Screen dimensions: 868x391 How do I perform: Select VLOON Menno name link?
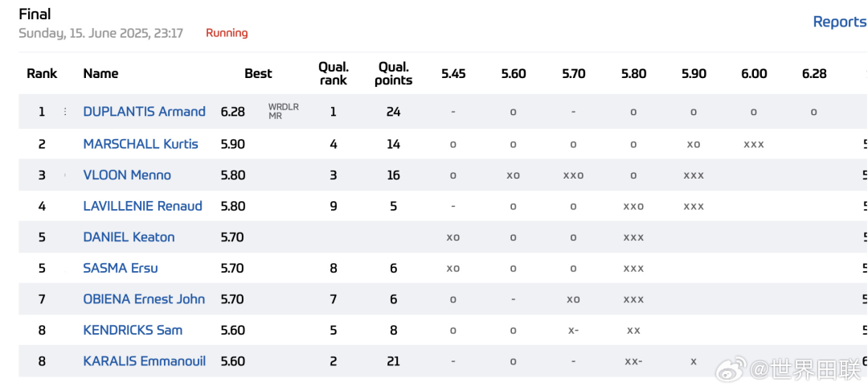tap(127, 175)
